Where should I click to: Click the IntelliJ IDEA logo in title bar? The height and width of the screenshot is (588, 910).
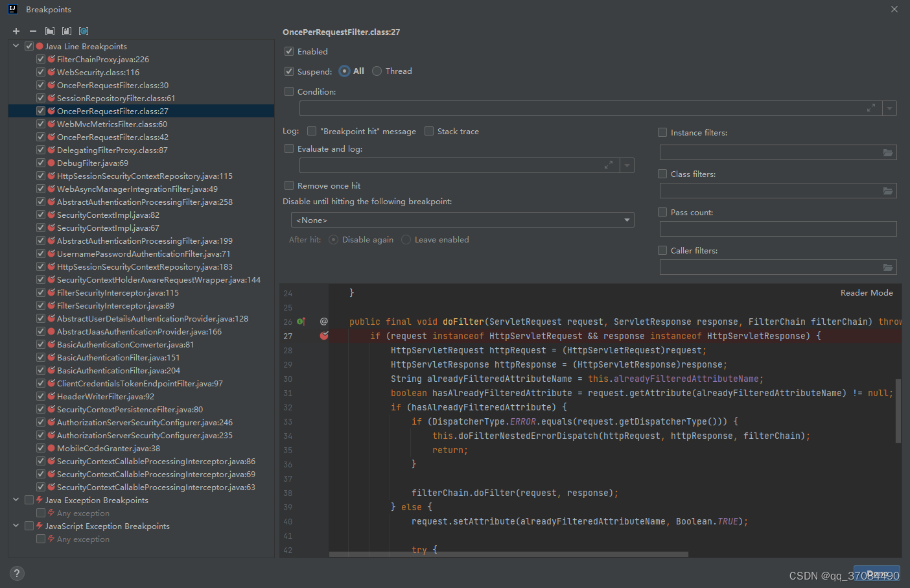(12, 9)
